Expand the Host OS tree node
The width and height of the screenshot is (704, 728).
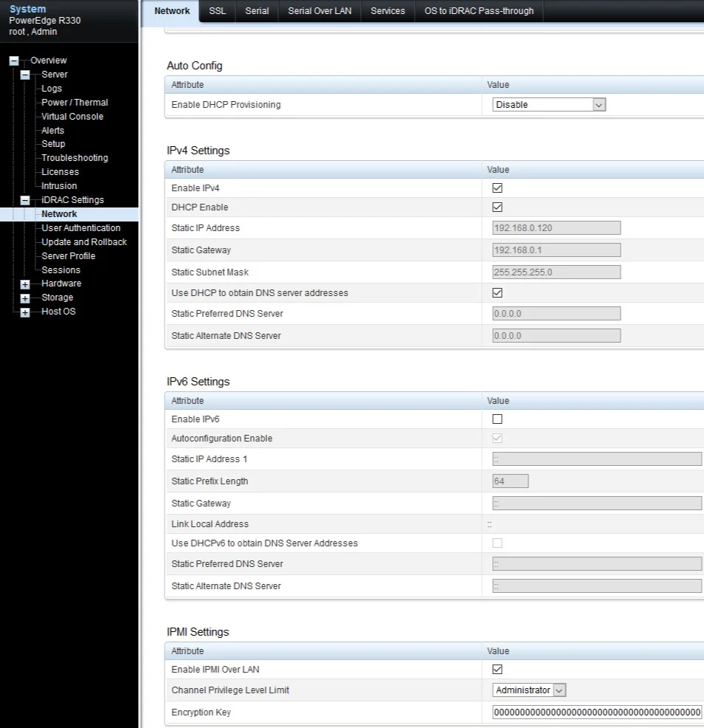click(24, 312)
